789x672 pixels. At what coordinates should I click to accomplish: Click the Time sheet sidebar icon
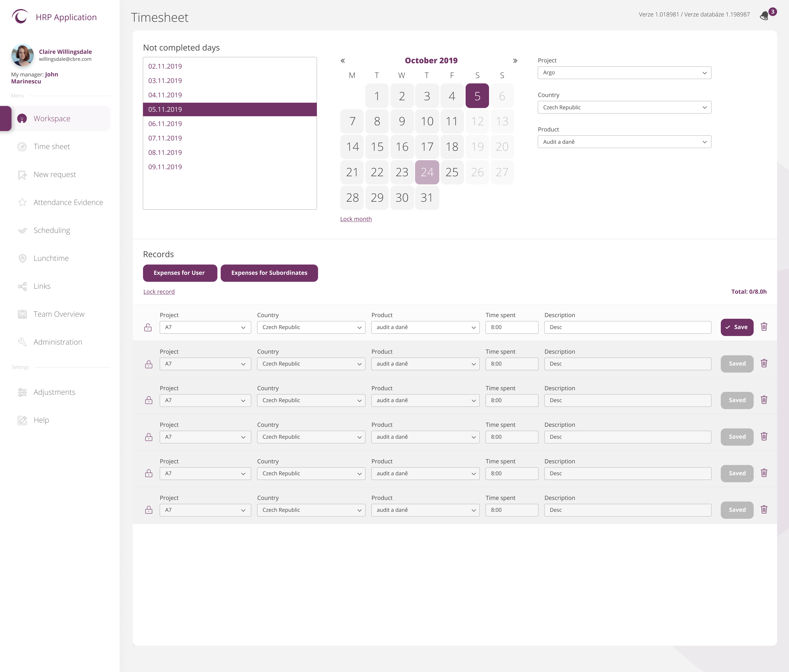click(22, 146)
